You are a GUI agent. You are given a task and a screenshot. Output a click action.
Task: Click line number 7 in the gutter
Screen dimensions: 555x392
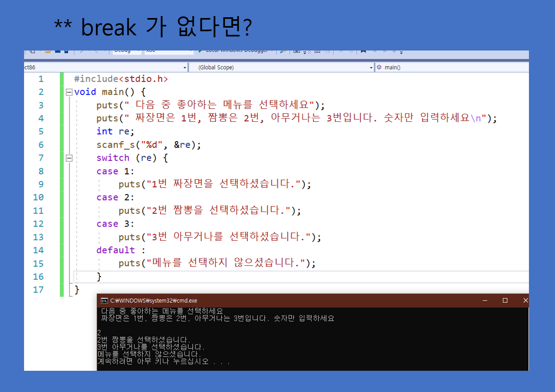coord(41,158)
